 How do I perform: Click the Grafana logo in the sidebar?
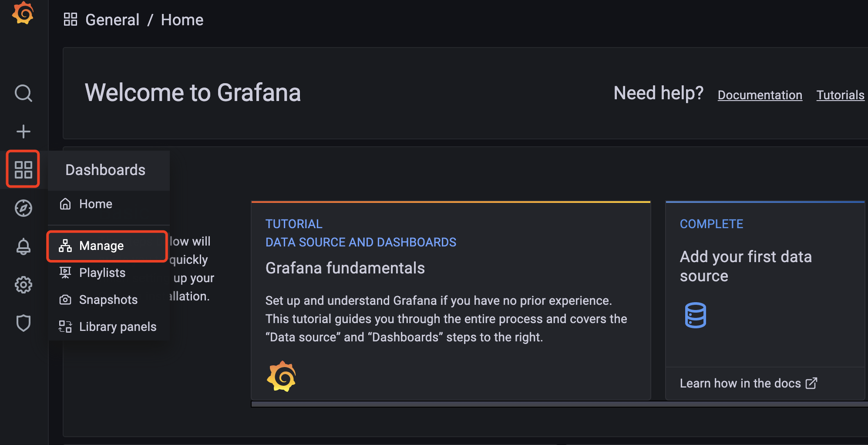tap(23, 13)
